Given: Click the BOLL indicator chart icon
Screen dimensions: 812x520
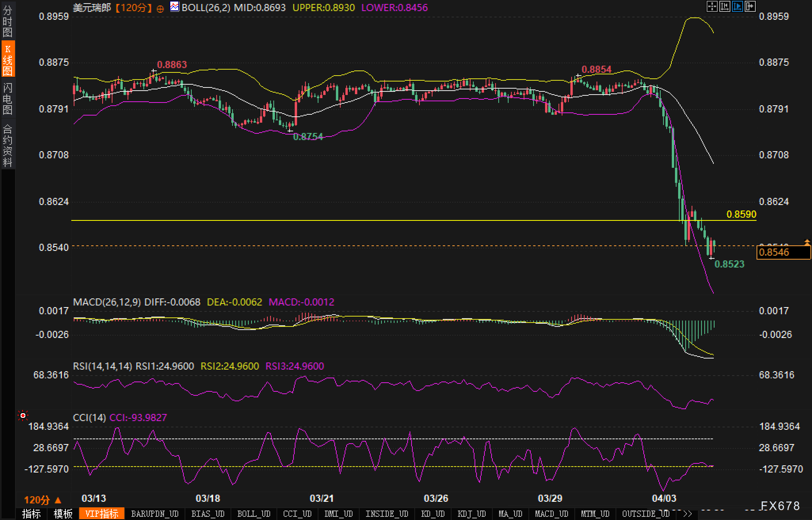Looking at the screenshot, I should pos(174,7).
